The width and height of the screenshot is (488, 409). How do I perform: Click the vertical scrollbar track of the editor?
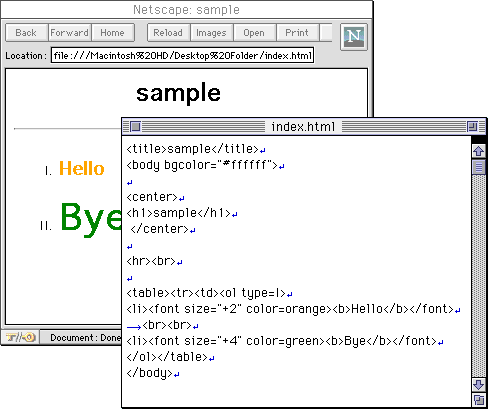479,276
